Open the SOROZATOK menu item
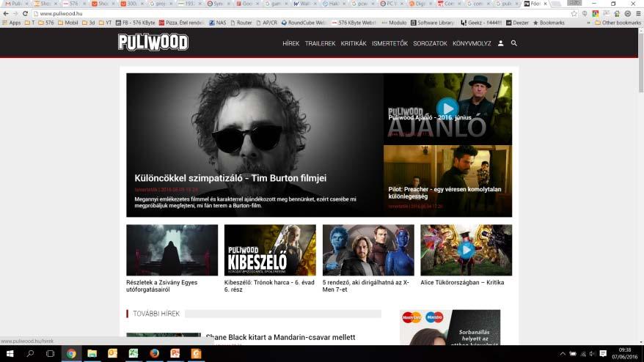The image size is (644, 362). point(430,43)
